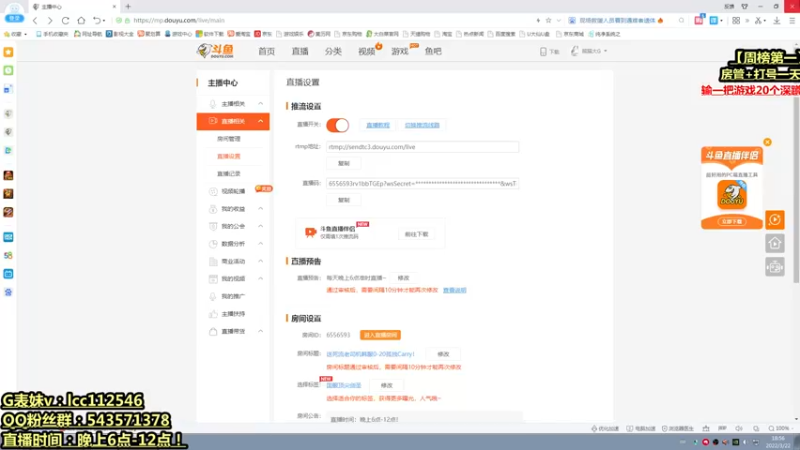Click the 前往下载 button for 直播伴侣
800x450 pixels.
[x=416, y=234]
